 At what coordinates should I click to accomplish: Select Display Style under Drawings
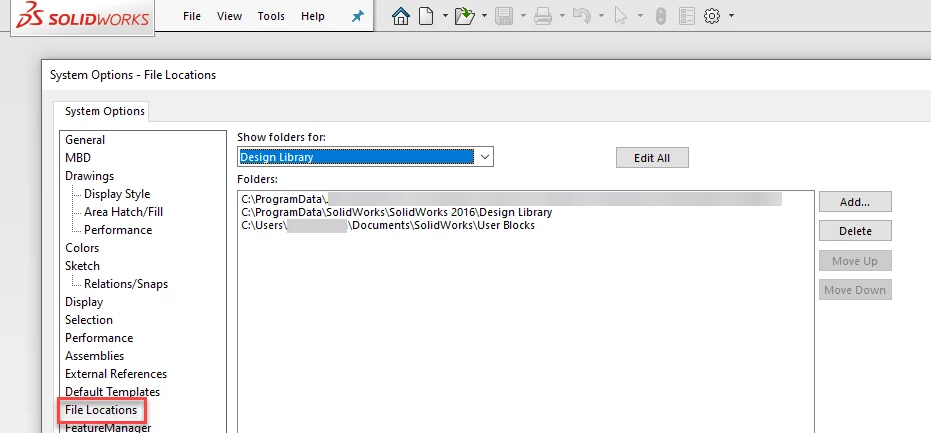tap(117, 194)
